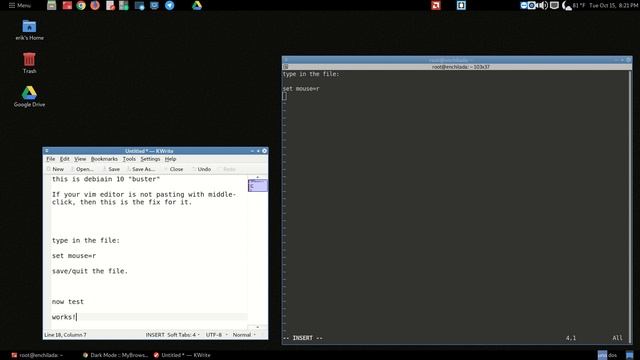Click Save in KWrite toolbar
The height and width of the screenshot is (360, 640).
click(x=111, y=169)
